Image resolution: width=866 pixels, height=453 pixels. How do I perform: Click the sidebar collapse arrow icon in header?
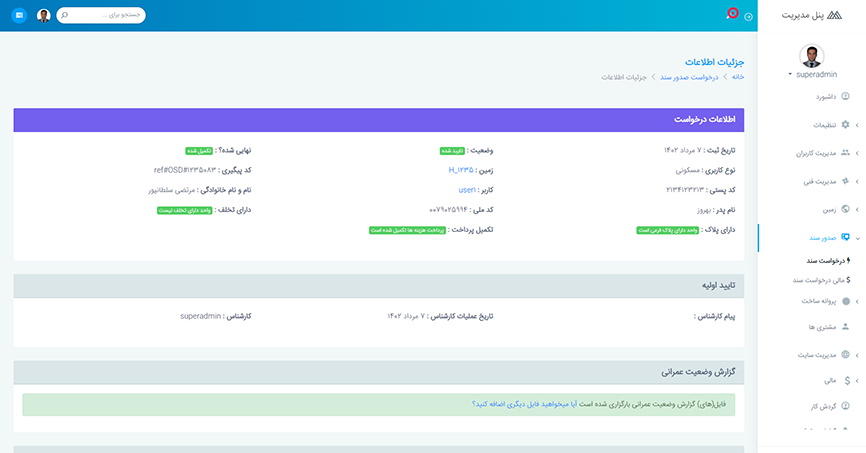pyautogui.click(x=749, y=17)
